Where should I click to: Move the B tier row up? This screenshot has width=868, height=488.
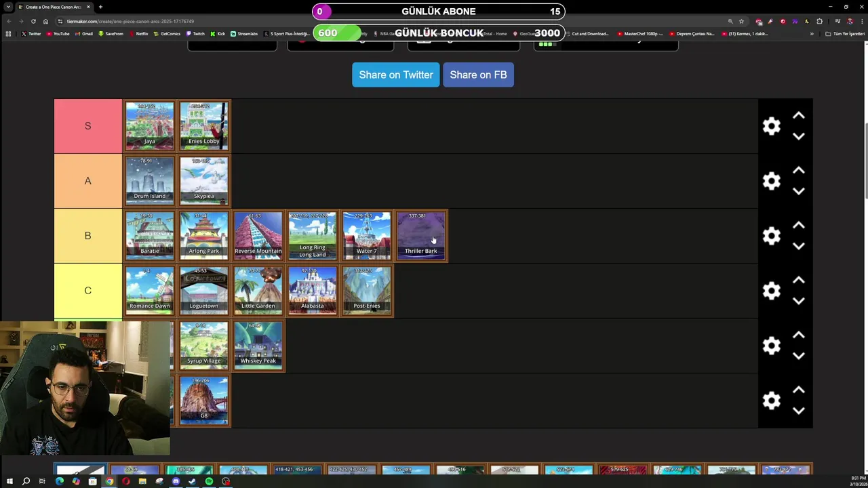click(799, 226)
